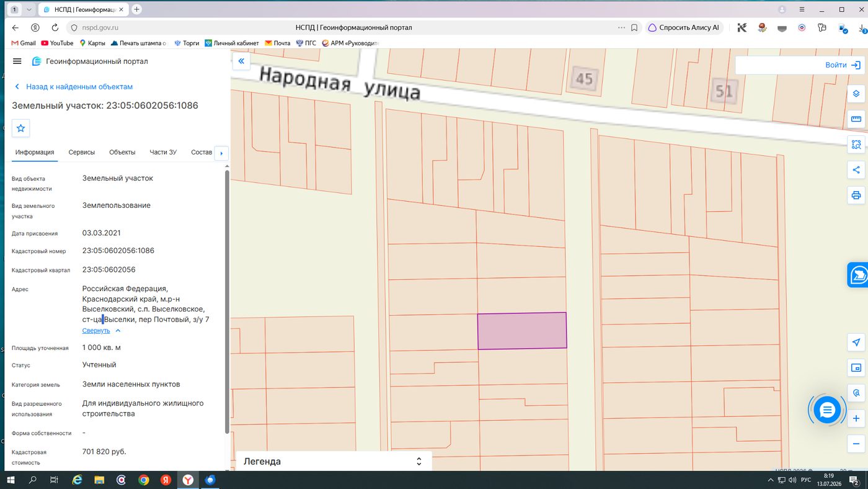868x489 pixels.
Task: Go back via Назад к найденным объектам
Action: 73,87
